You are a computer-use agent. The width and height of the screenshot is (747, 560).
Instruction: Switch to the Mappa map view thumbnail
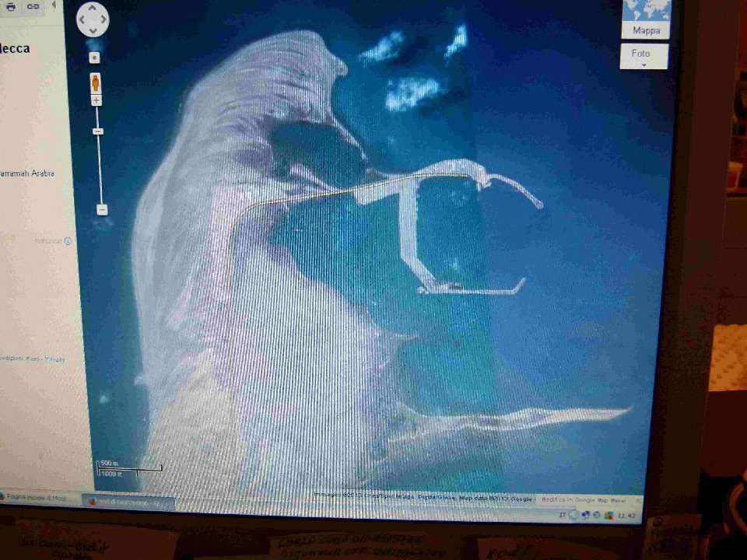click(x=646, y=19)
